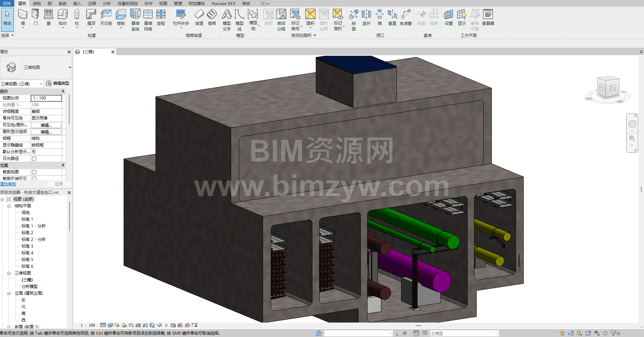The height and width of the screenshot is (337, 644).
Task: Select the 墙 (Wall) tool in 构建 panel
Action: pos(23,17)
